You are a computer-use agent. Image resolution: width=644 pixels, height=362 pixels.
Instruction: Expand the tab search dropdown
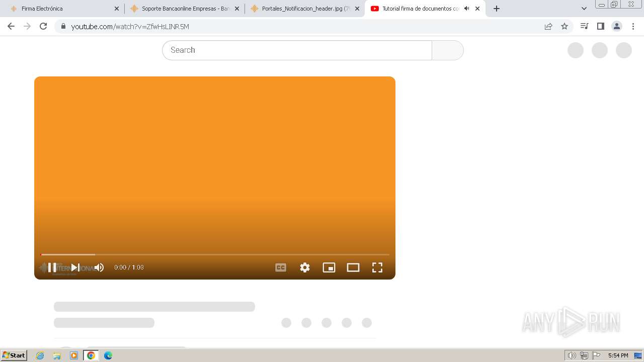click(584, 9)
